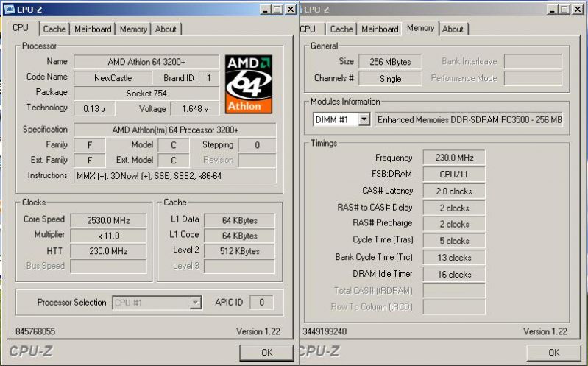Click Code Name field NewCastle
Screen dimensions: 588x366
click(113, 78)
